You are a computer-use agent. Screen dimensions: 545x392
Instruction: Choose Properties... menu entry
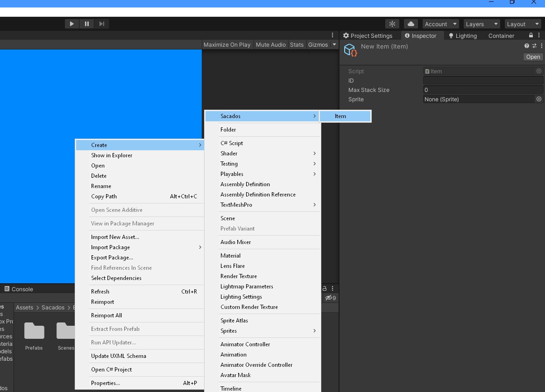tap(140, 383)
